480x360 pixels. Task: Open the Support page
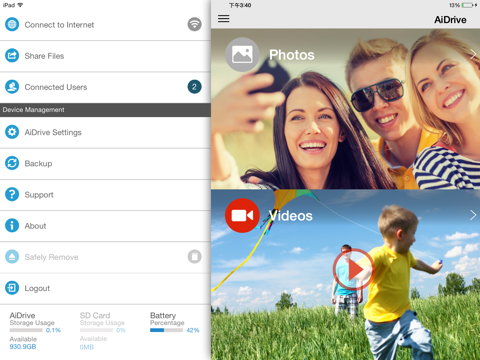[105, 195]
